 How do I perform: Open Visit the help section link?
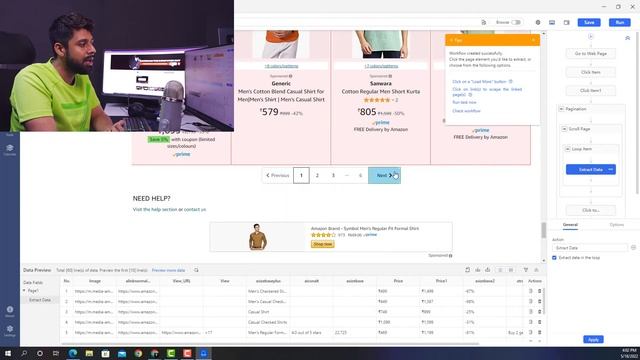(x=155, y=209)
